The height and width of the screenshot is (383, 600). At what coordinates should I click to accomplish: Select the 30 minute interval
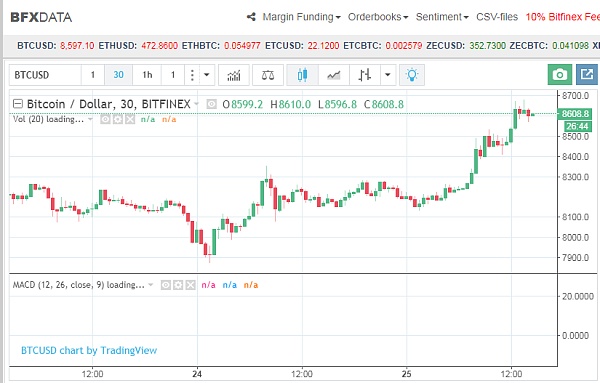pos(118,75)
